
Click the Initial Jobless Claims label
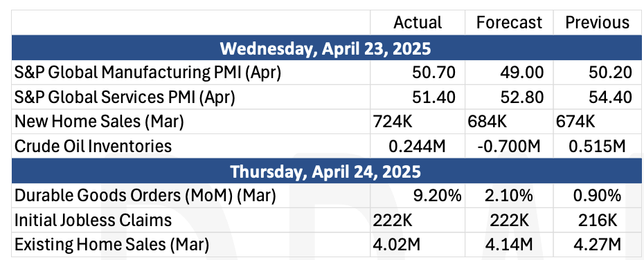(x=93, y=220)
